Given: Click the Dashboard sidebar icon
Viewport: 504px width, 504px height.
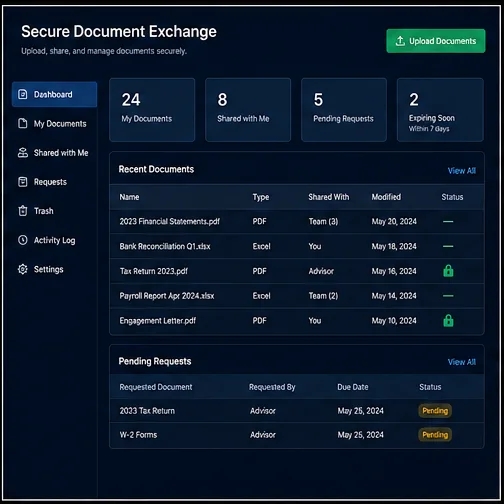Looking at the screenshot, I should pyautogui.click(x=23, y=94).
